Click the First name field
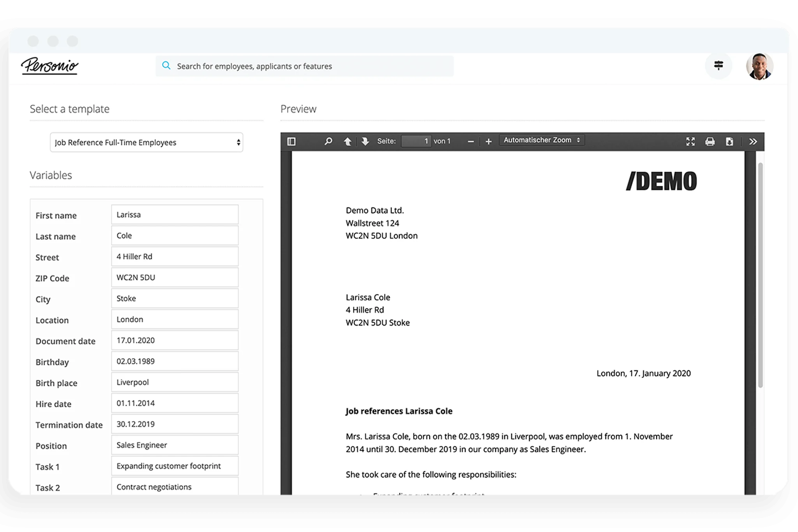 (175, 215)
